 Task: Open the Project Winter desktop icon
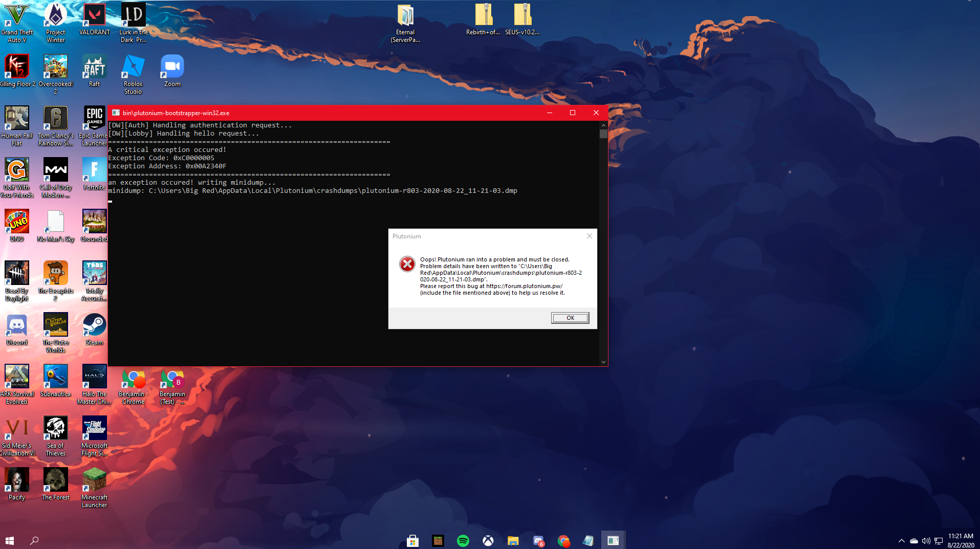click(x=56, y=22)
